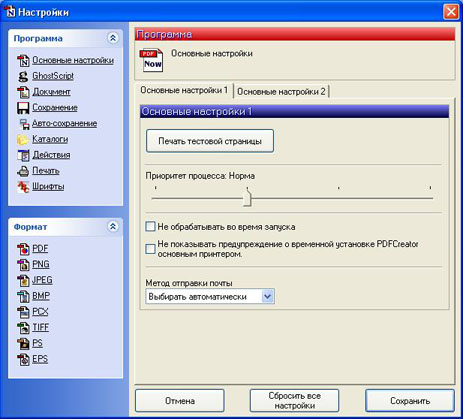Click Сбросить все настройки button
This screenshot has width=463, height=419.
click(x=295, y=401)
